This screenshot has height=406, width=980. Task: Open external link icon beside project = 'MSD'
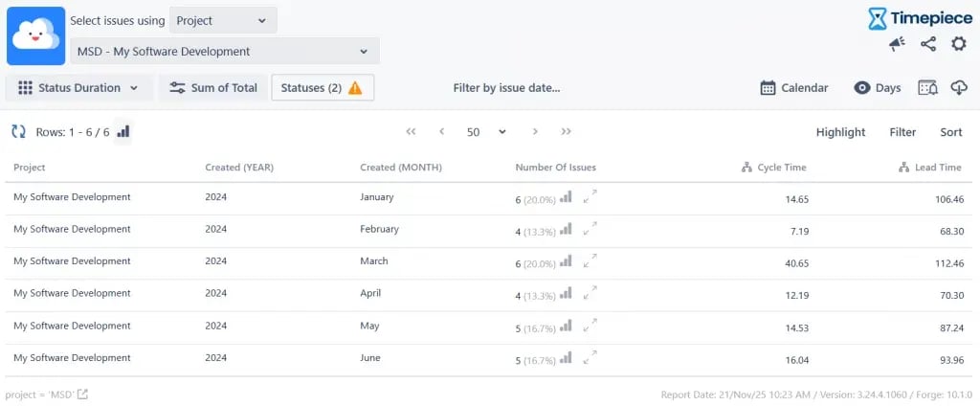point(82,395)
